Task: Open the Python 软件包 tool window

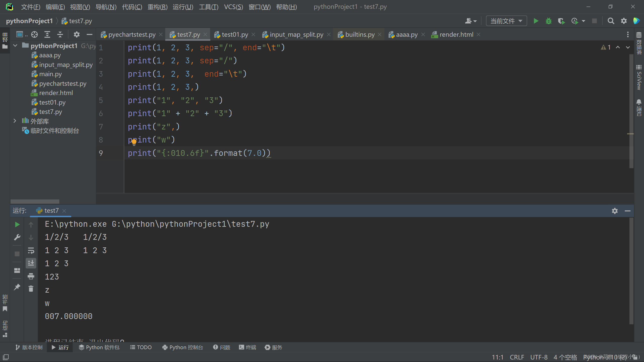Action: [99, 347]
